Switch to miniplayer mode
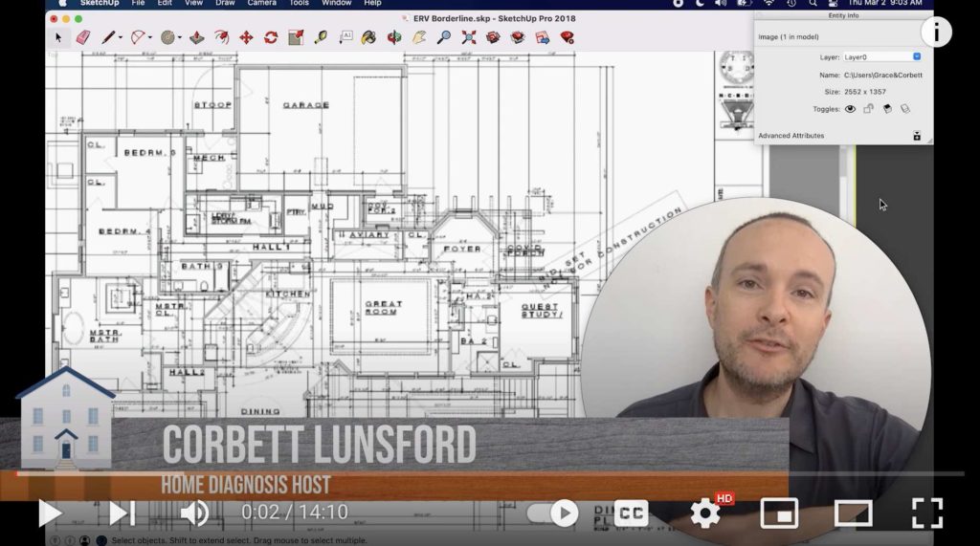Viewport: 980px width, 546px height. coord(779,513)
